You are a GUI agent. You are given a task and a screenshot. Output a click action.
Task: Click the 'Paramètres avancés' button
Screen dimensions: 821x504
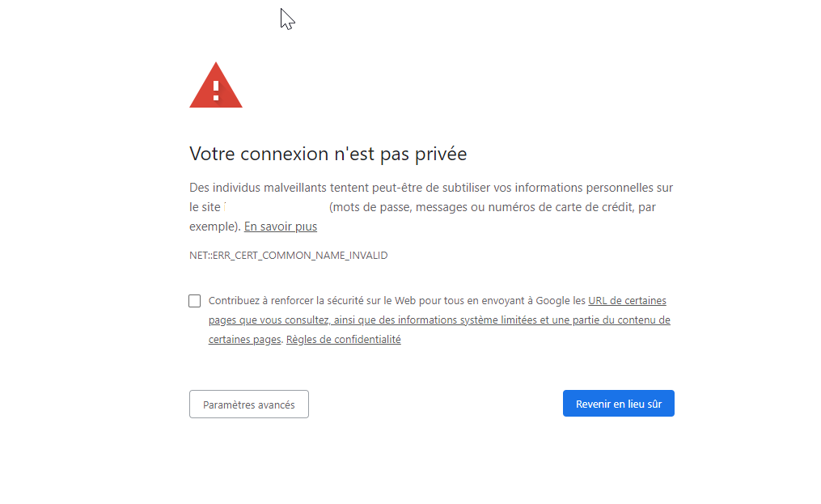coord(249,404)
